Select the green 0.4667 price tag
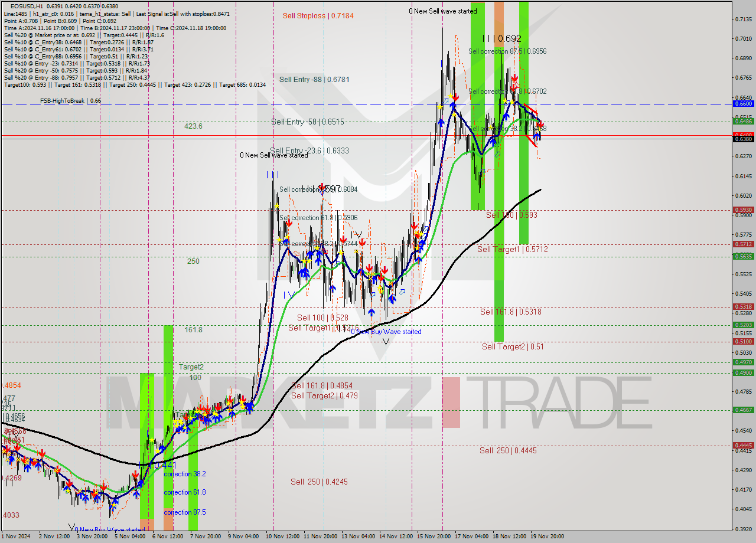 pos(742,410)
